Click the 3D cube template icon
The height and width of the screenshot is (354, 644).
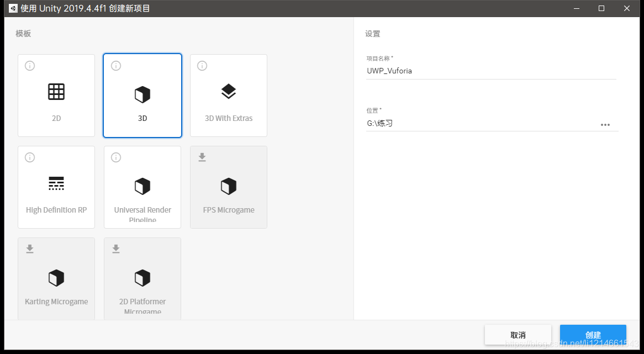click(x=142, y=94)
